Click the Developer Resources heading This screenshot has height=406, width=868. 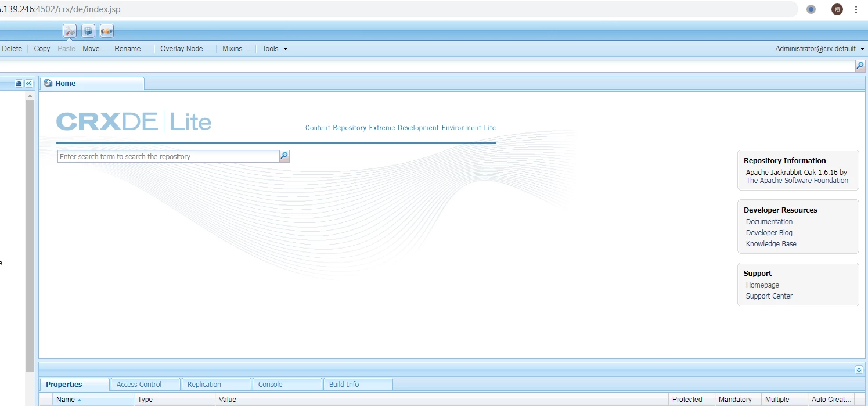(x=780, y=210)
